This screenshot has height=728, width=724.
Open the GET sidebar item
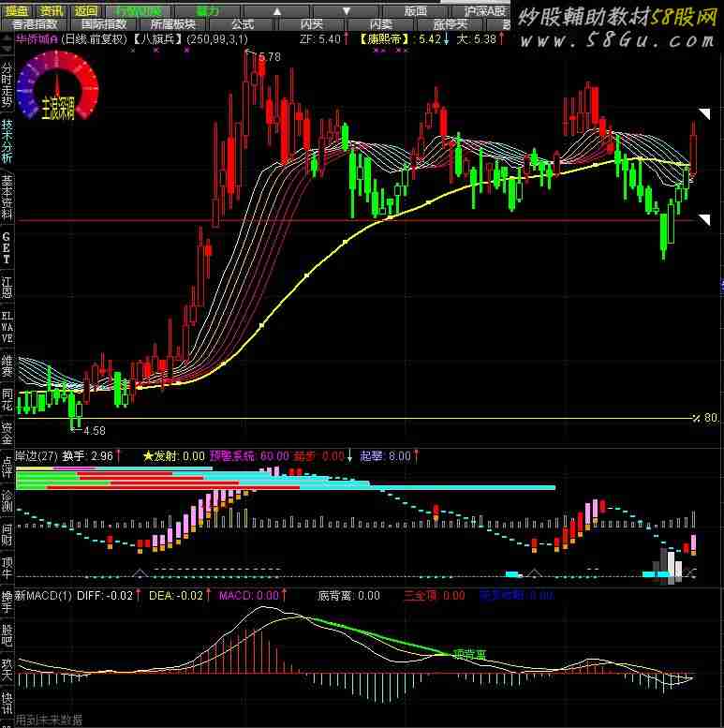(x=7, y=248)
